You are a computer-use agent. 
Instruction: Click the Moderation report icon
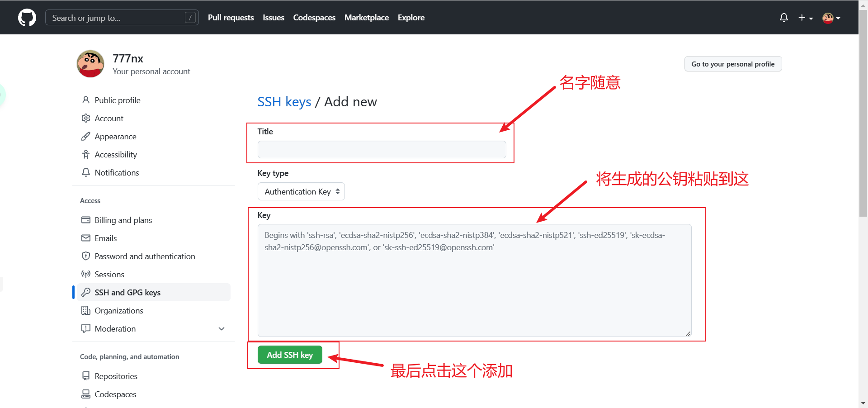pos(86,328)
